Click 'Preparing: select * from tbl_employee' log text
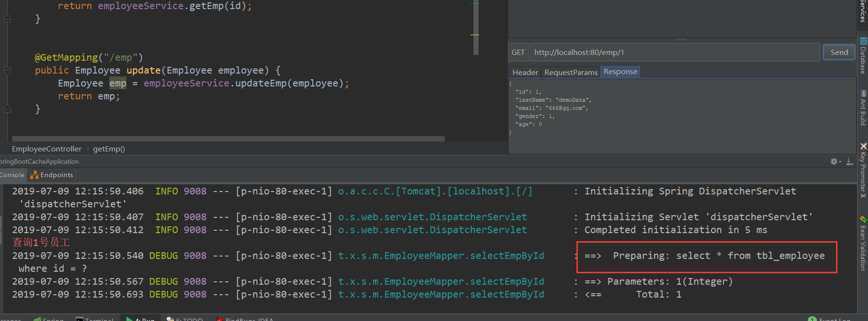The image size is (868, 321). [x=719, y=256]
